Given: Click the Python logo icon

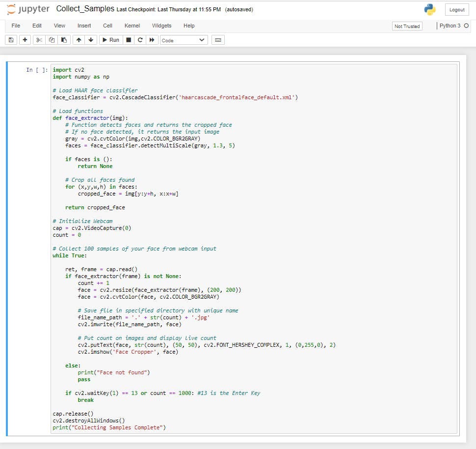Looking at the screenshot, I should (430, 10).
